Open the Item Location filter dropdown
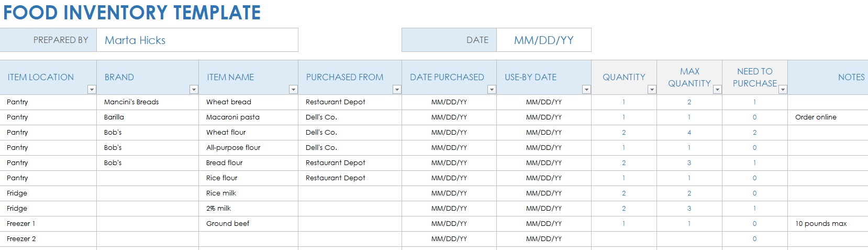Screen dimensions: 868x250 pos(92,90)
